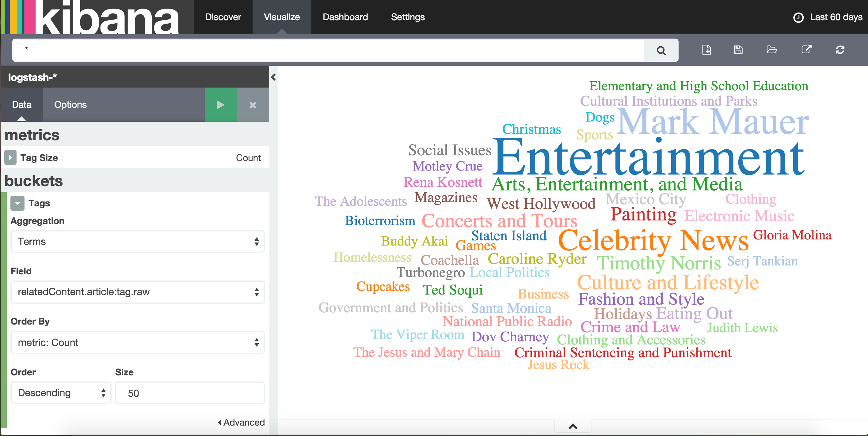868x436 pixels.
Task: Click the Dov Charney tag
Action: (x=510, y=337)
